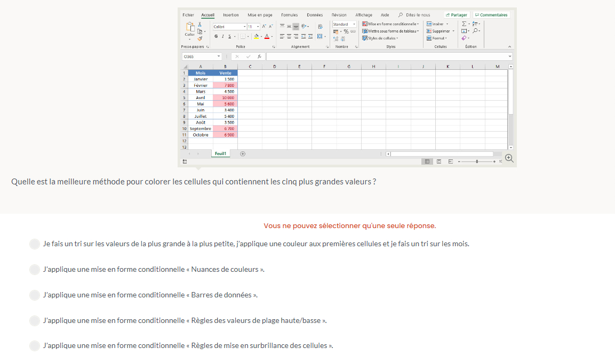Choose the « Règles des valeurs de plage haute/basse » option
615x364 pixels.
click(35, 321)
